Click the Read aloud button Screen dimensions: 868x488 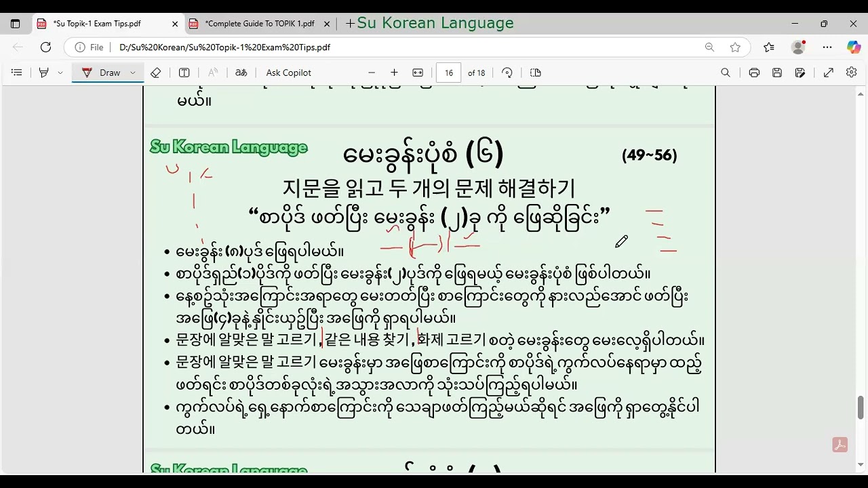tap(213, 73)
